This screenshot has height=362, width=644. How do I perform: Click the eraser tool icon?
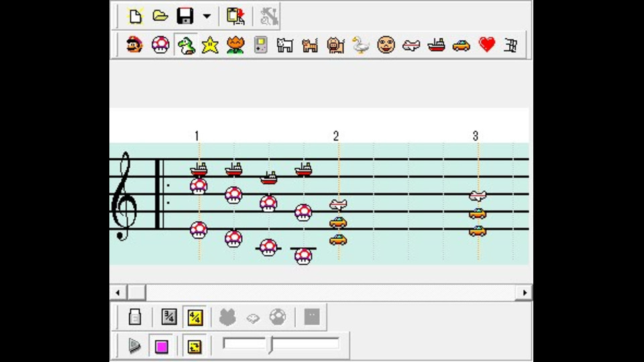click(135, 317)
